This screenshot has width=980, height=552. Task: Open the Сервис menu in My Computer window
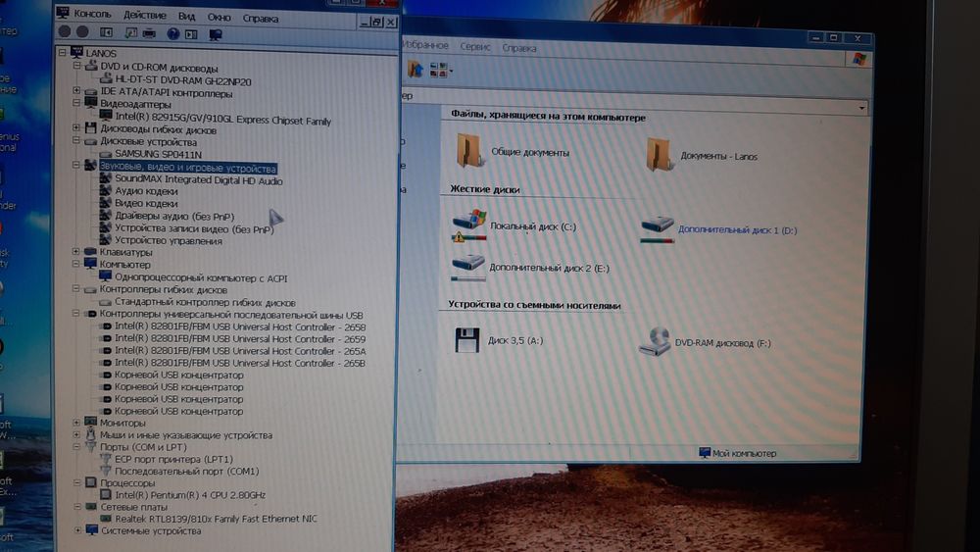pos(475,47)
